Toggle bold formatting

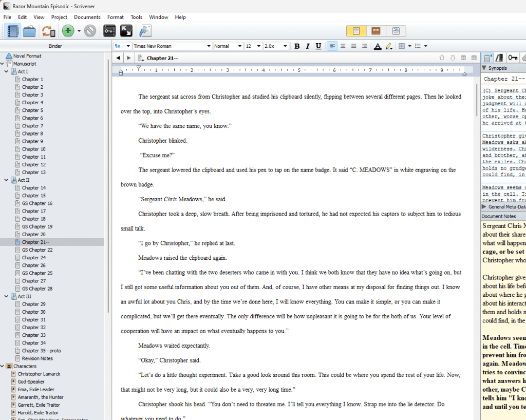pyautogui.click(x=297, y=46)
